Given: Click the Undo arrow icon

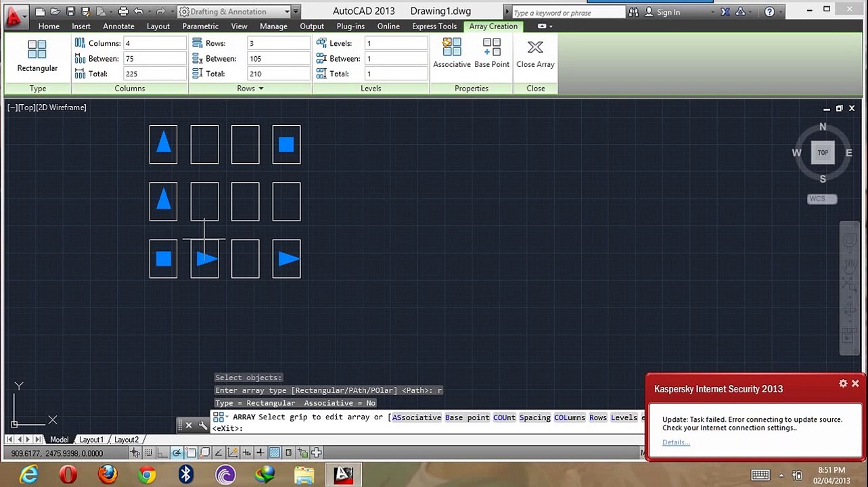Looking at the screenshot, I should 139,11.
